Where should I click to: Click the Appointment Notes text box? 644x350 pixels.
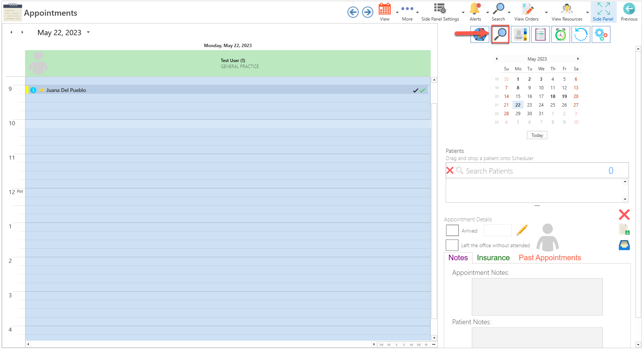tap(537, 297)
